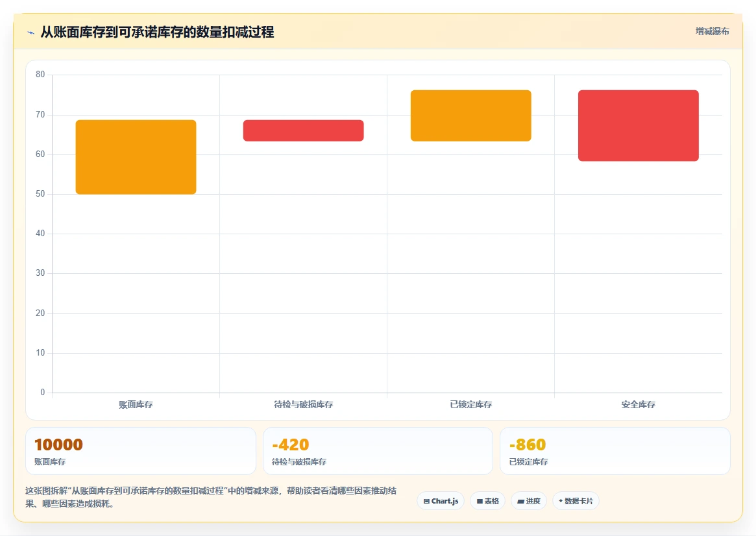756x536 pixels.
Task: Click the 增减瀑布 tag in the header
Action: (712, 31)
